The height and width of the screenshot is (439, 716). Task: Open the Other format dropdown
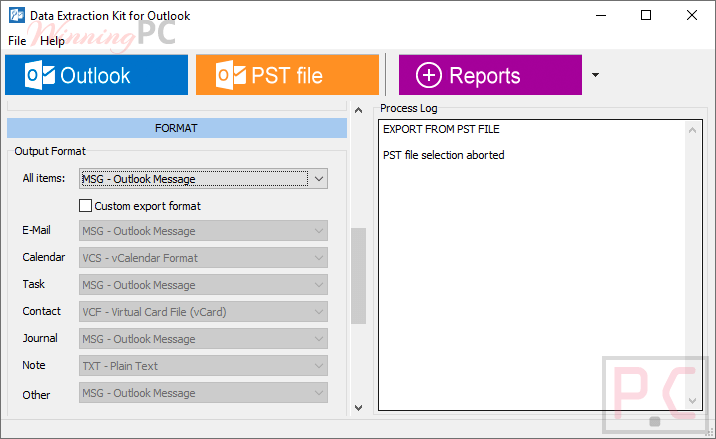(x=203, y=392)
